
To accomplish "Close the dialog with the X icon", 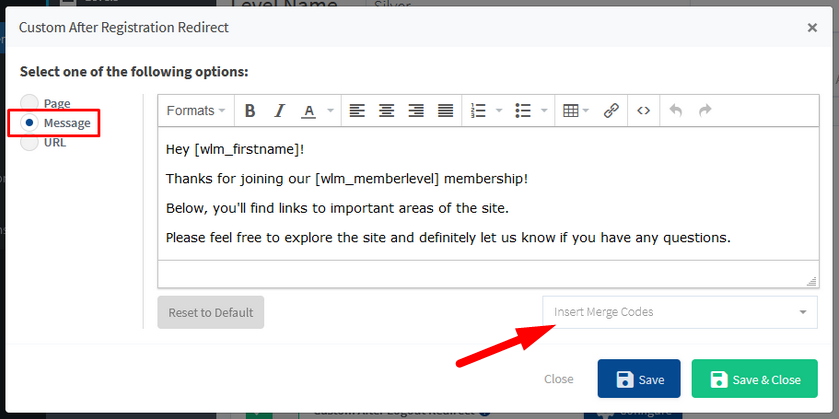I will click(812, 28).
